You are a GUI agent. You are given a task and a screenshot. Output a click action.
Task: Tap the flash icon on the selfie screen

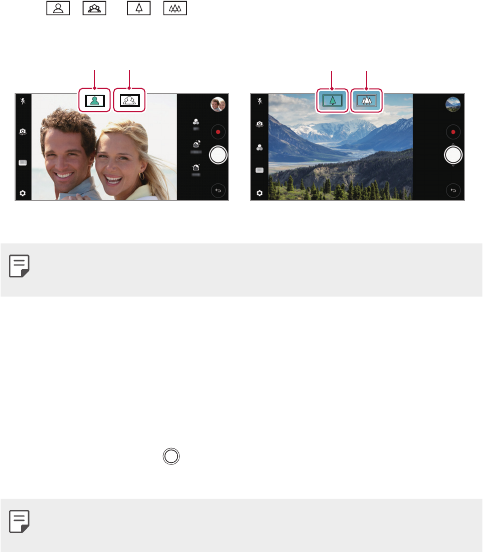(23, 101)
